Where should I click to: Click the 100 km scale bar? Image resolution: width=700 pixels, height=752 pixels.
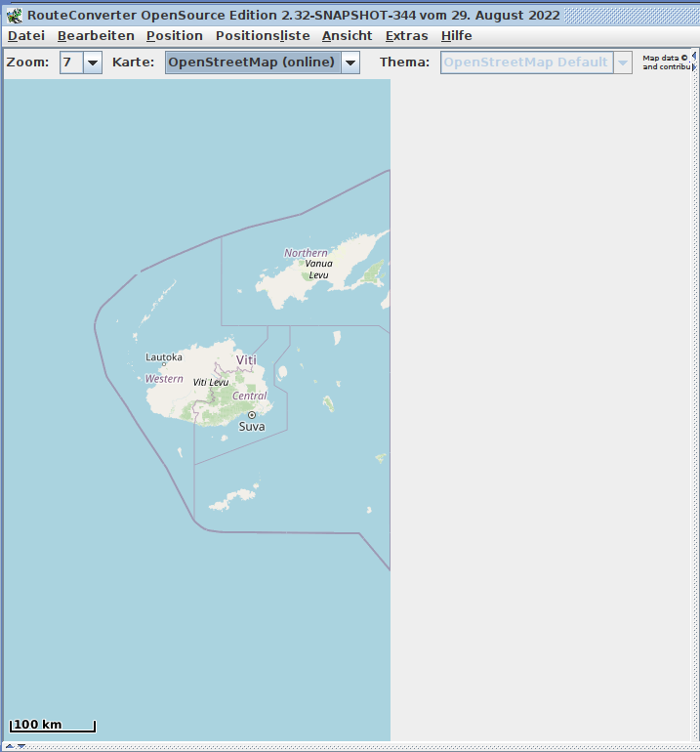(53, 725)
